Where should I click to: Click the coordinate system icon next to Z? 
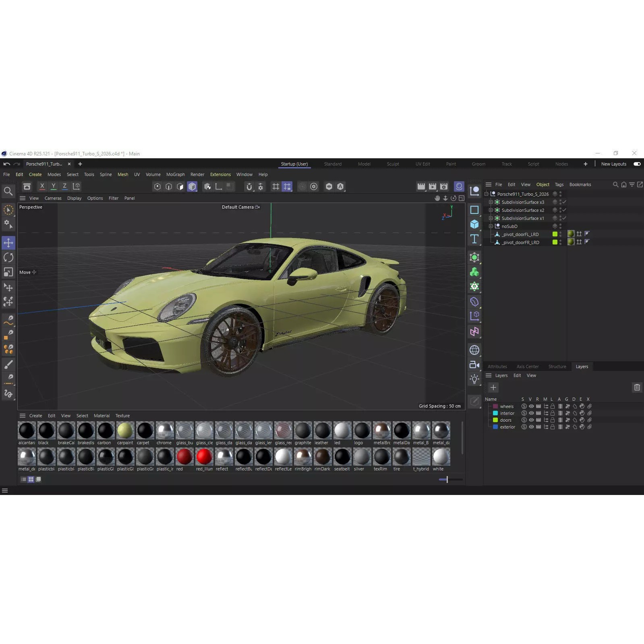76,186
